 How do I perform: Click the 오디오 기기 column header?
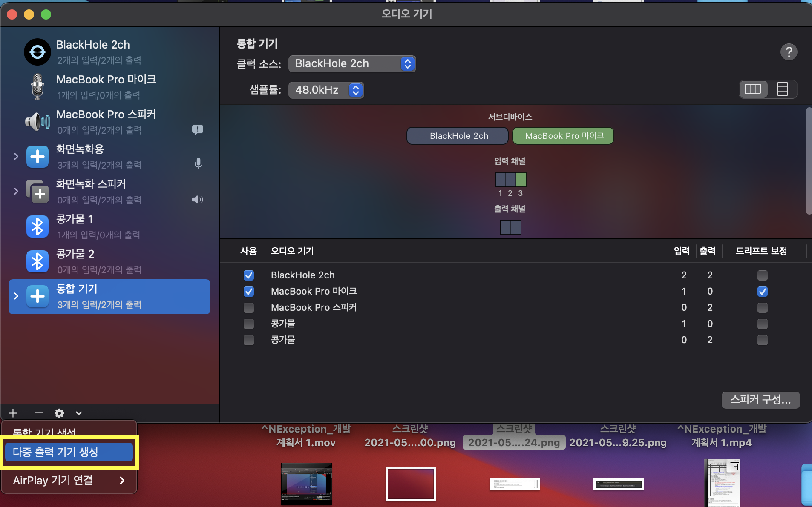click(292, 251)
